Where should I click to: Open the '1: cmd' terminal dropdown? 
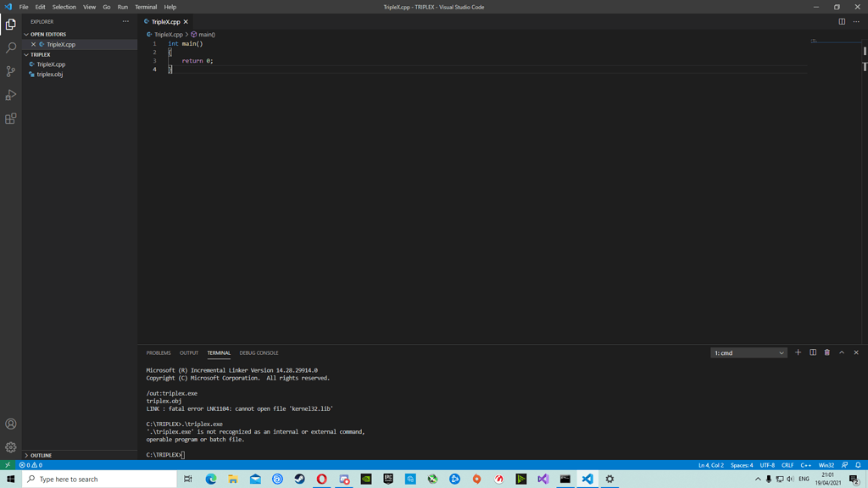748,352
